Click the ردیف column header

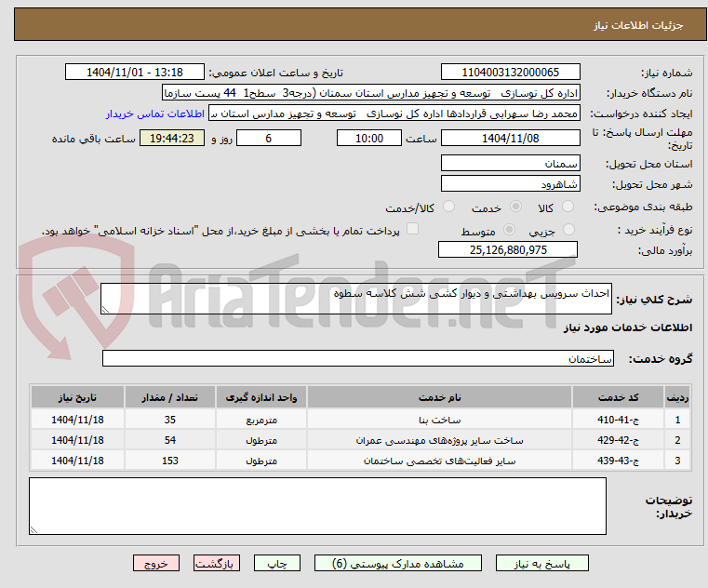click(x=677, y=397)
